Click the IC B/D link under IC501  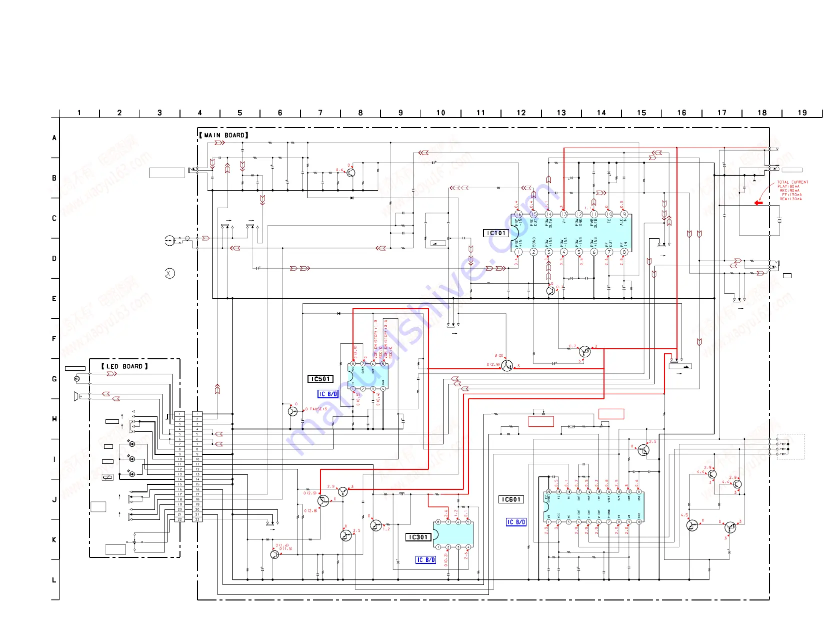pyautogui.click(x=328, y=394)
